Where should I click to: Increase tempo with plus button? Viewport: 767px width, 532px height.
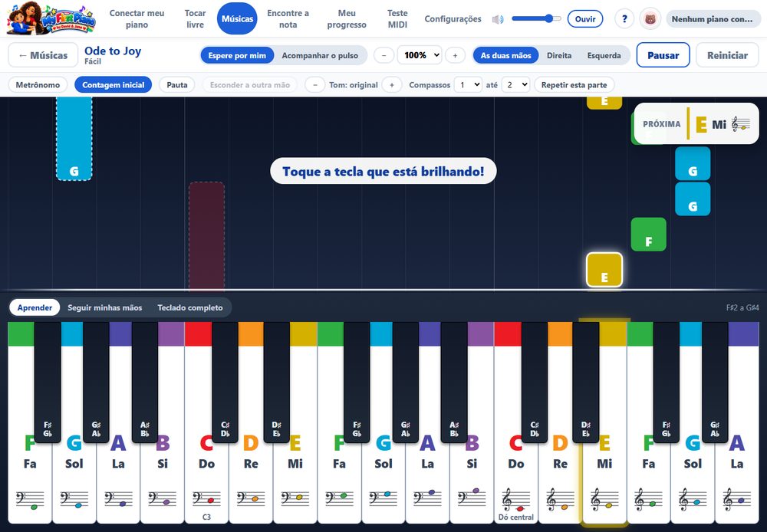[x=455, y=55]
